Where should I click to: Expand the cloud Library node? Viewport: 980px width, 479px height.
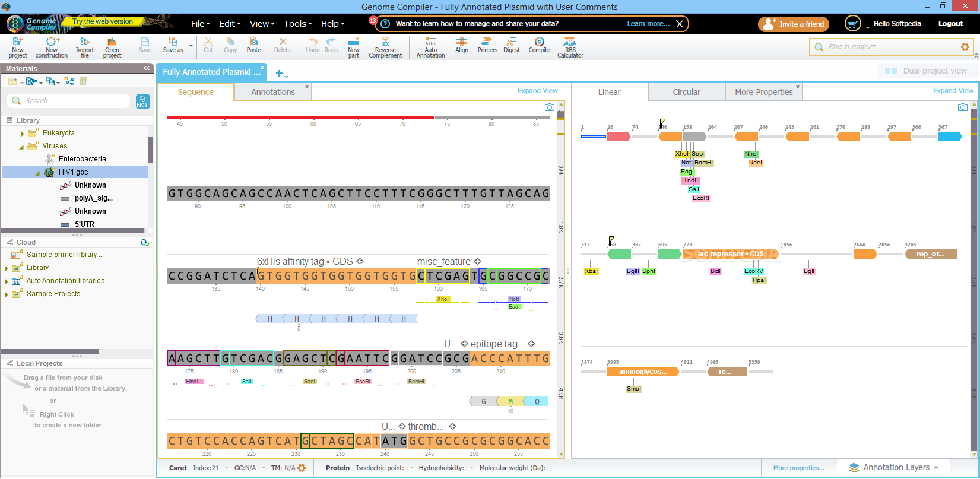[x=7, y=268]
